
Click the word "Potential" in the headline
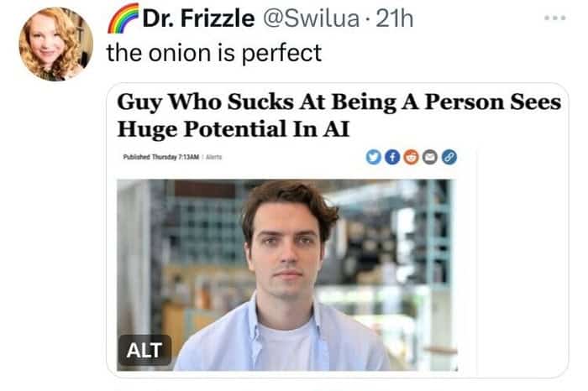click(234, 129)
